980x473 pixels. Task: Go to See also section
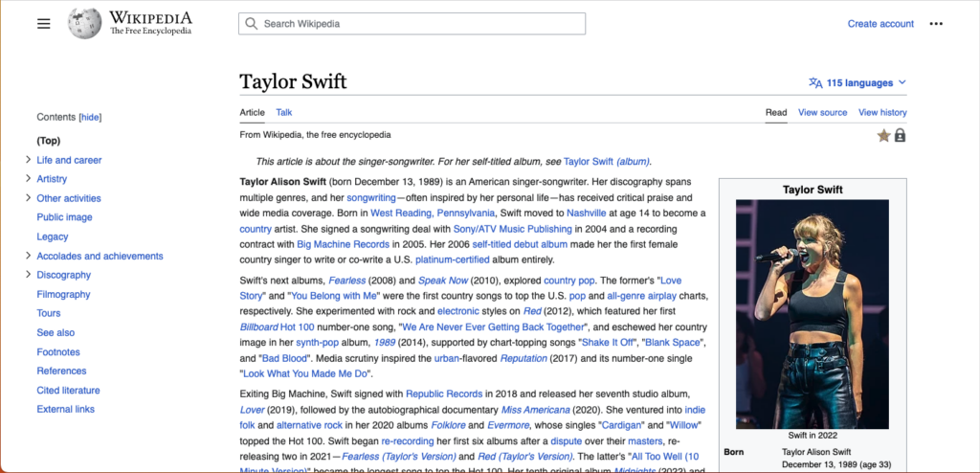click(x=56, y=332)
